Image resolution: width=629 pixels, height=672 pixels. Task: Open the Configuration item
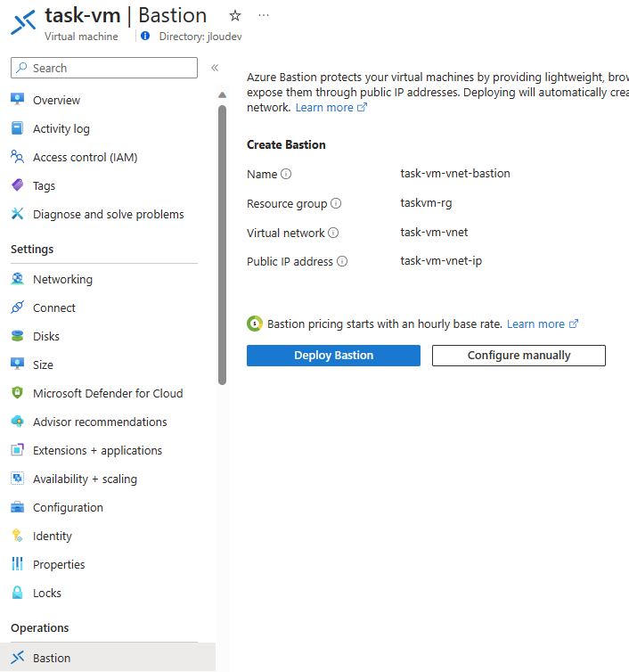click(x=68, y=507)
